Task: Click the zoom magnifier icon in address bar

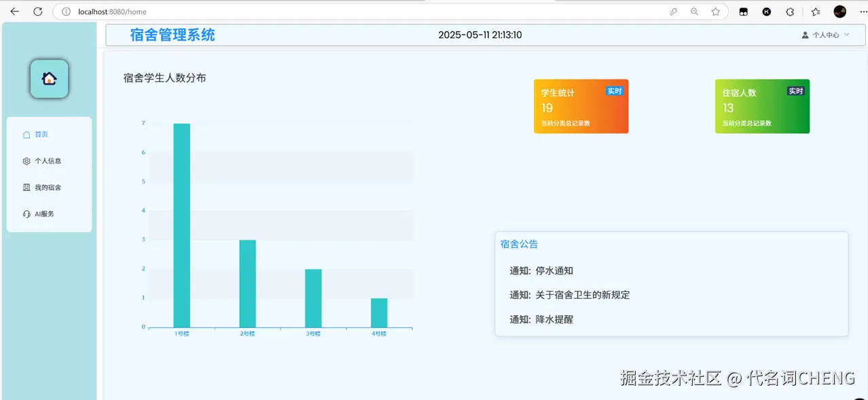Action: click(x=694, y=12)
